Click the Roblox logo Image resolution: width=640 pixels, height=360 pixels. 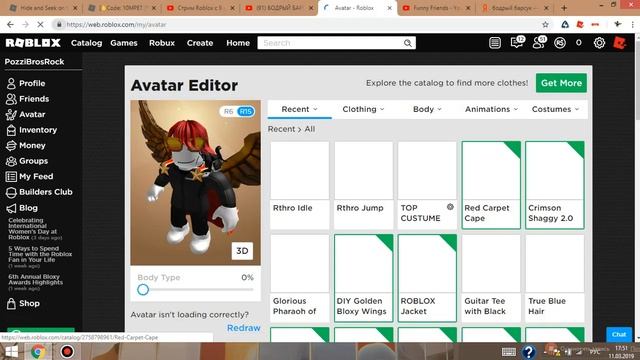[x=33, y=43]
